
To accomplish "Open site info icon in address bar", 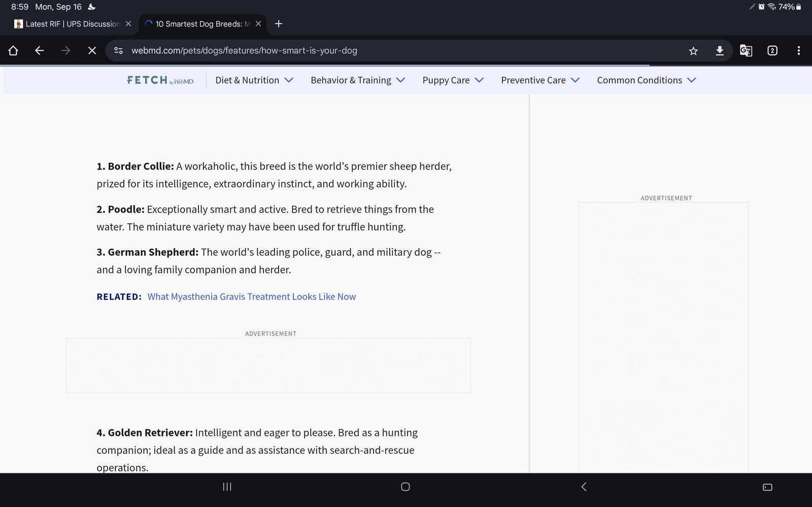I will tap(118, 50).
